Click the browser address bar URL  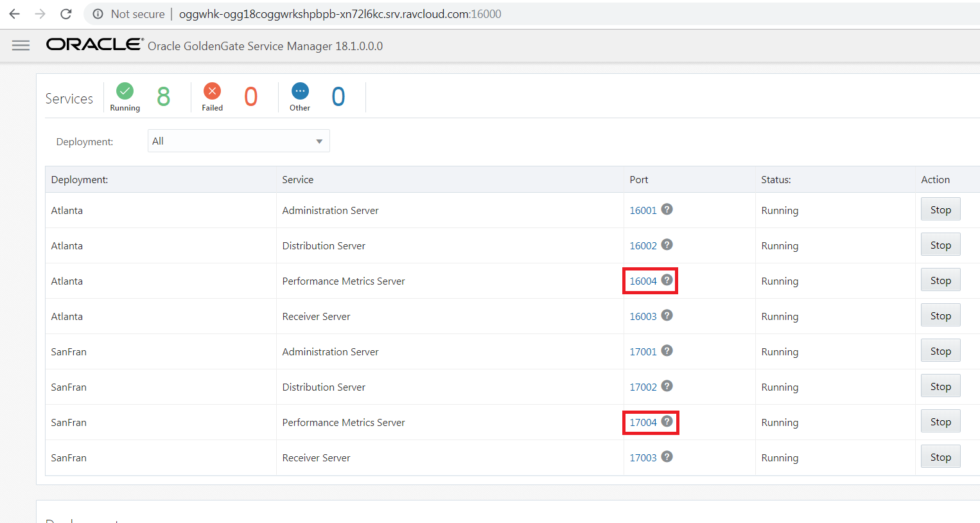(340, 14)
